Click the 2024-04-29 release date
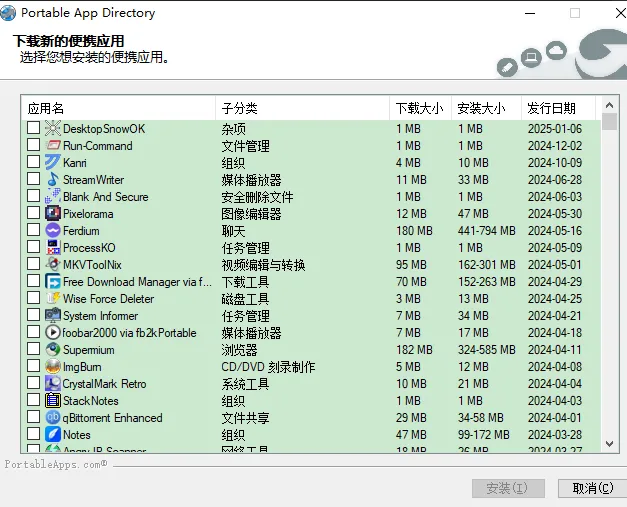This screenshot has width=627, height=507. coord(555,282)
